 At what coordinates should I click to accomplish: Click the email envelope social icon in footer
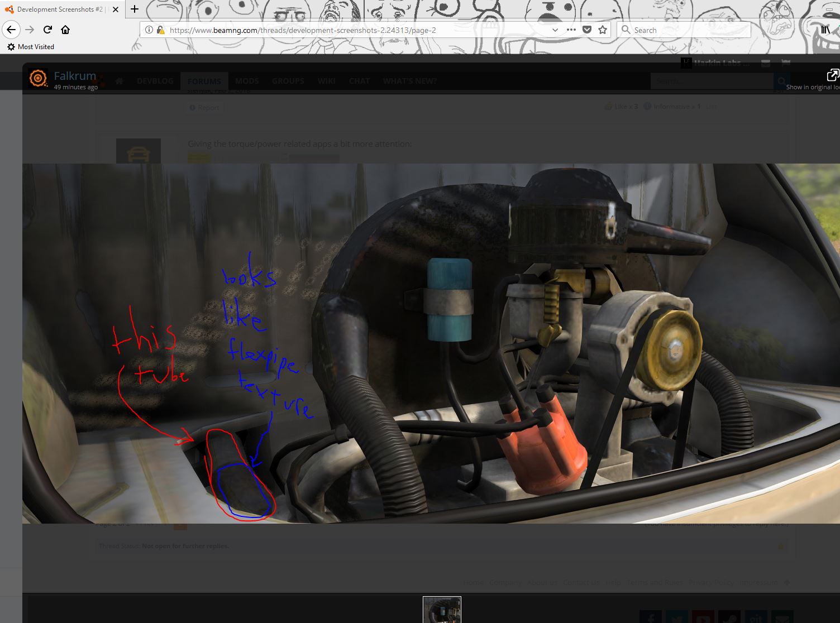782,617
